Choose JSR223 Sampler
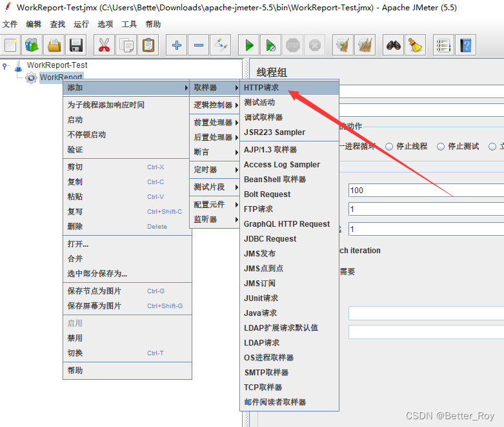The height and width of the screenshot is (427, 504). tap(289, 132)
